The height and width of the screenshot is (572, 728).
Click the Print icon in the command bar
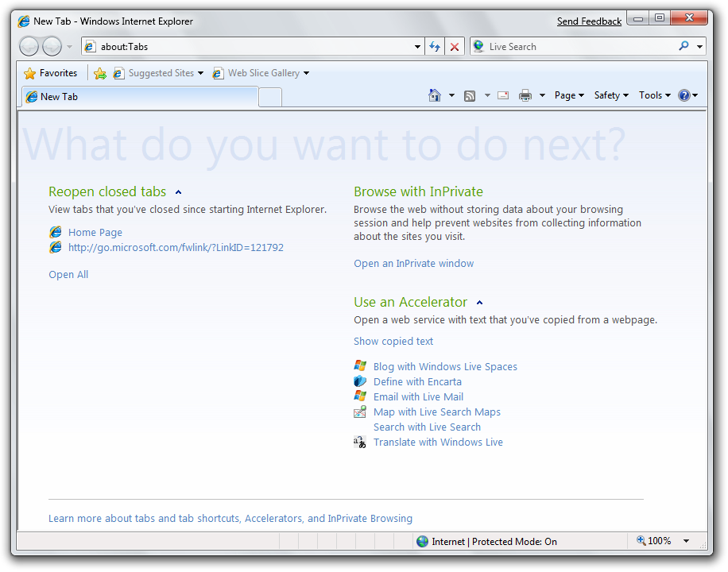click(x=525, y=95)
